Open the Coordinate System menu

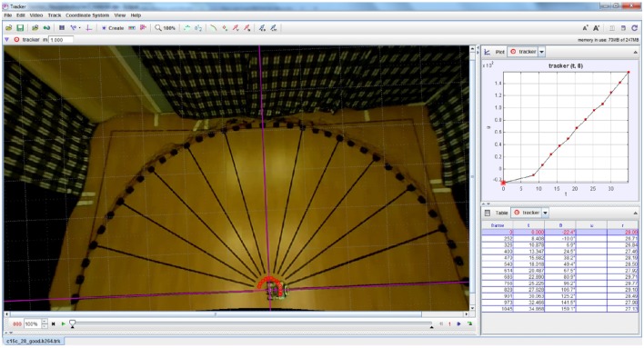tap(87, 15)
